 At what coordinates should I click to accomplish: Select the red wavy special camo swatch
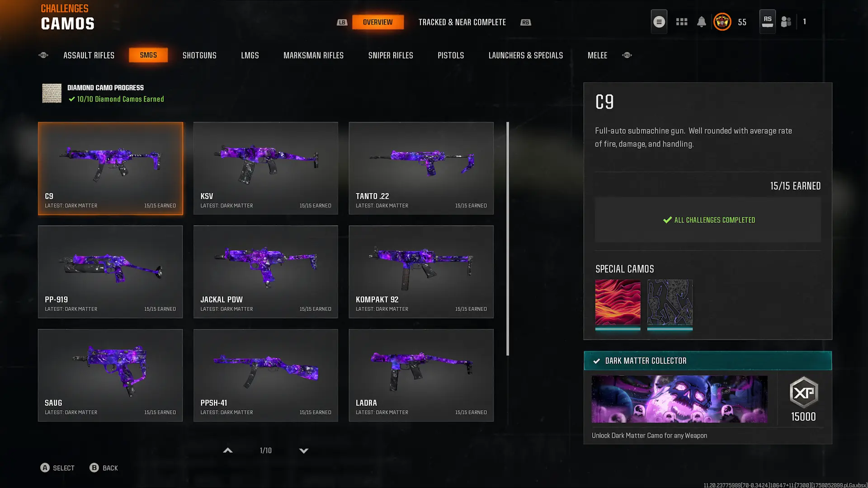[x=618, y=302]
